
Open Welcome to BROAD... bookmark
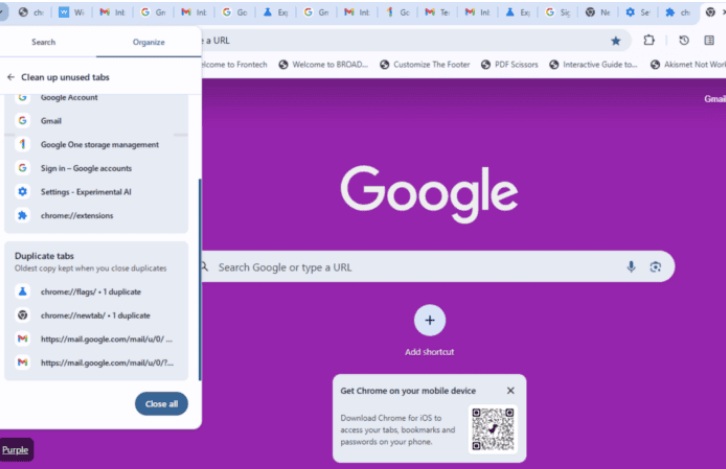click(x=323, y=64)
